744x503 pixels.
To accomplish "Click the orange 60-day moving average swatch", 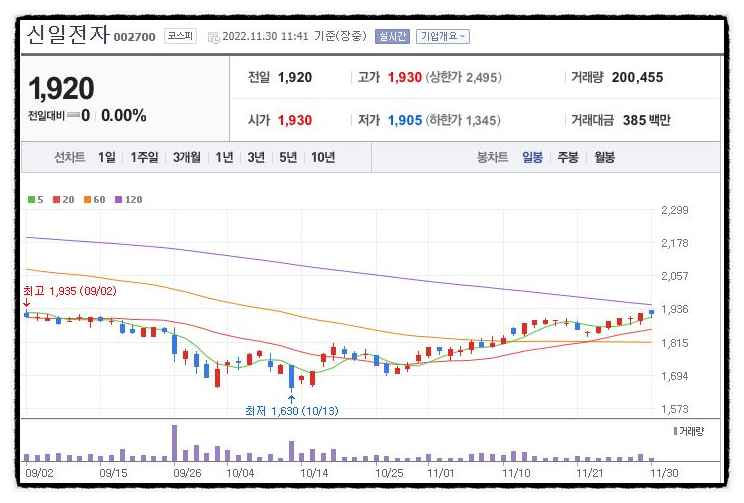I will click(x=87, y=199).
